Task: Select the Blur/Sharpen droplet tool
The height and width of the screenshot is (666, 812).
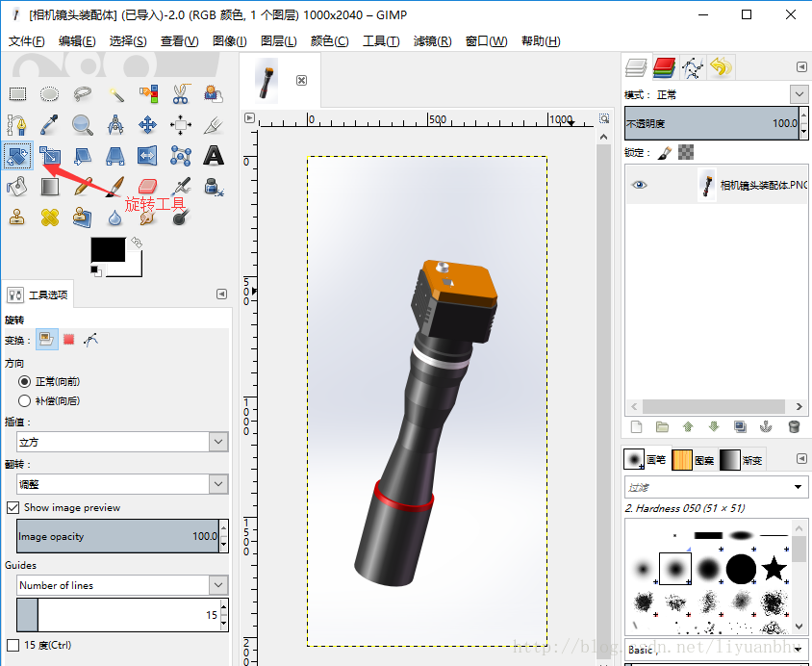Action: (115, 218)
